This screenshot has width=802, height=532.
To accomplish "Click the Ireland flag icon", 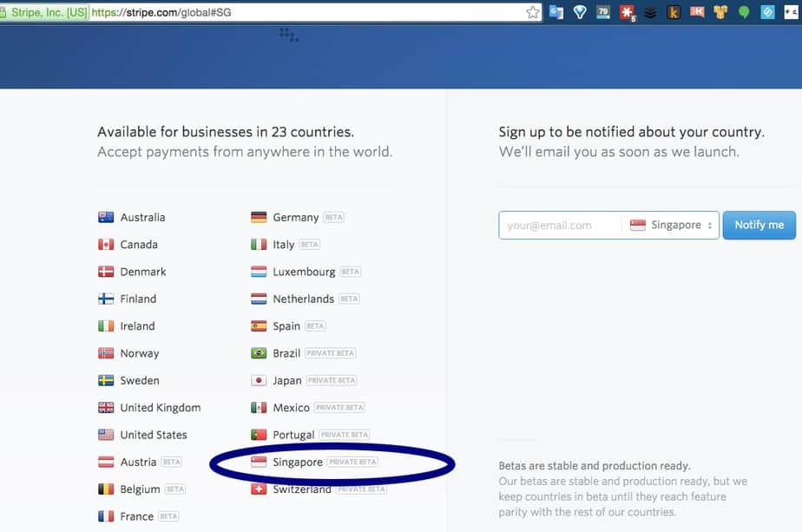I will coord(106,325).
